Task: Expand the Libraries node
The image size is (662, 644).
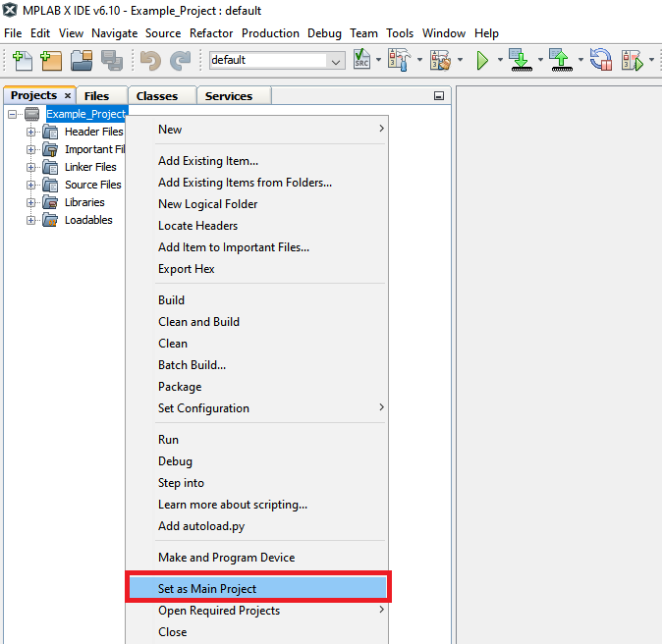Action: [30, 202]
